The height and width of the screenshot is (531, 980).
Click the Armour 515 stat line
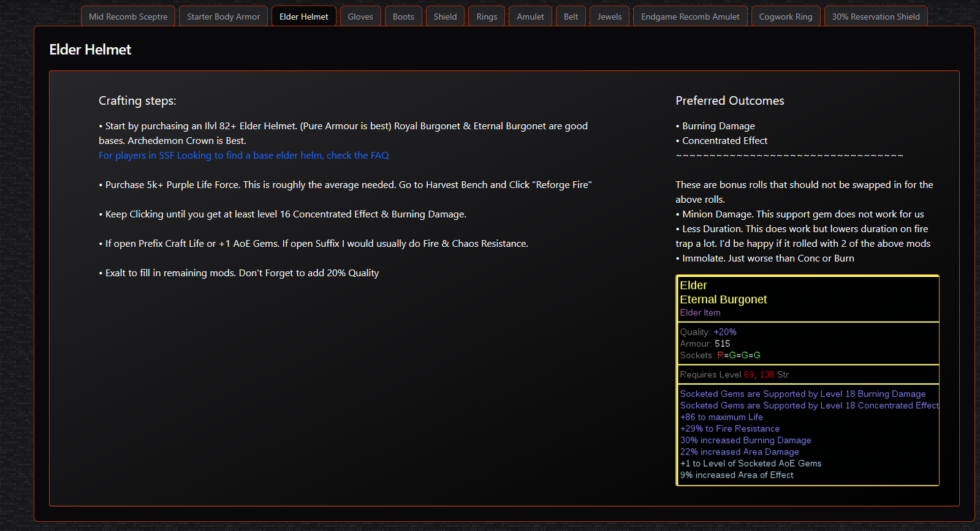705,344
